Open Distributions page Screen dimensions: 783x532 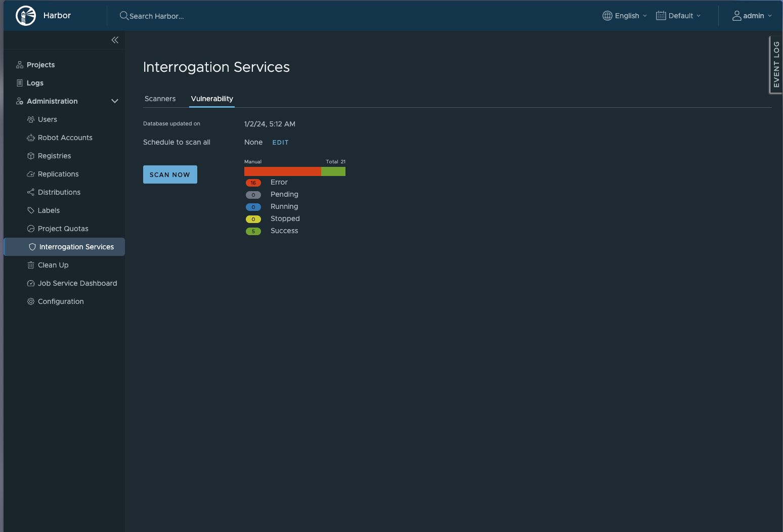[x=59, y=192]
